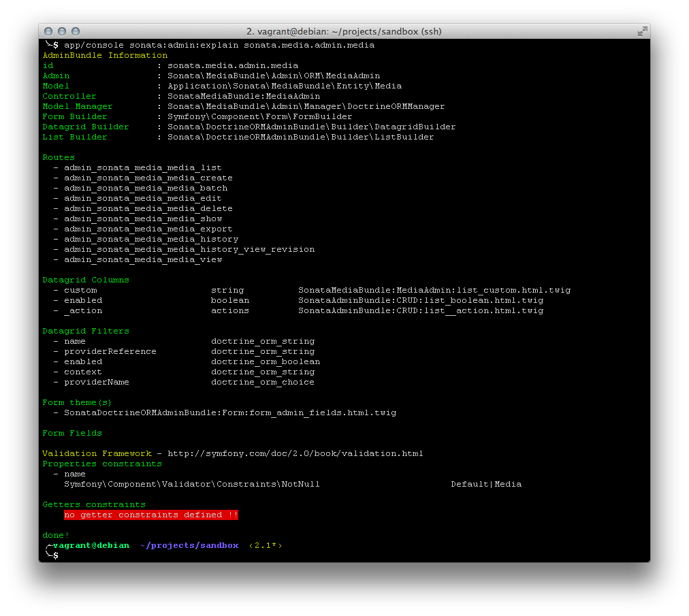Click the 'Datagrid Filters' section heading
The image size is (689, 616).
click(86, 331)
